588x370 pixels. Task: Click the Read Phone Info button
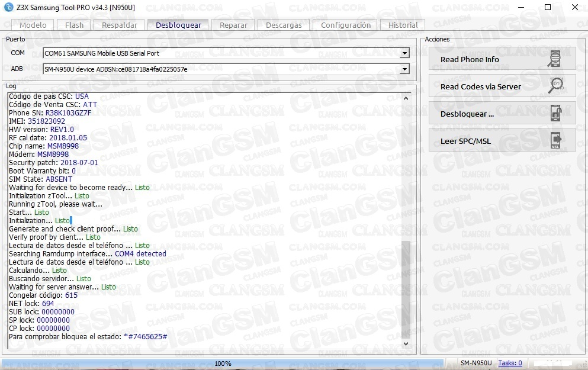coord(502,59)
